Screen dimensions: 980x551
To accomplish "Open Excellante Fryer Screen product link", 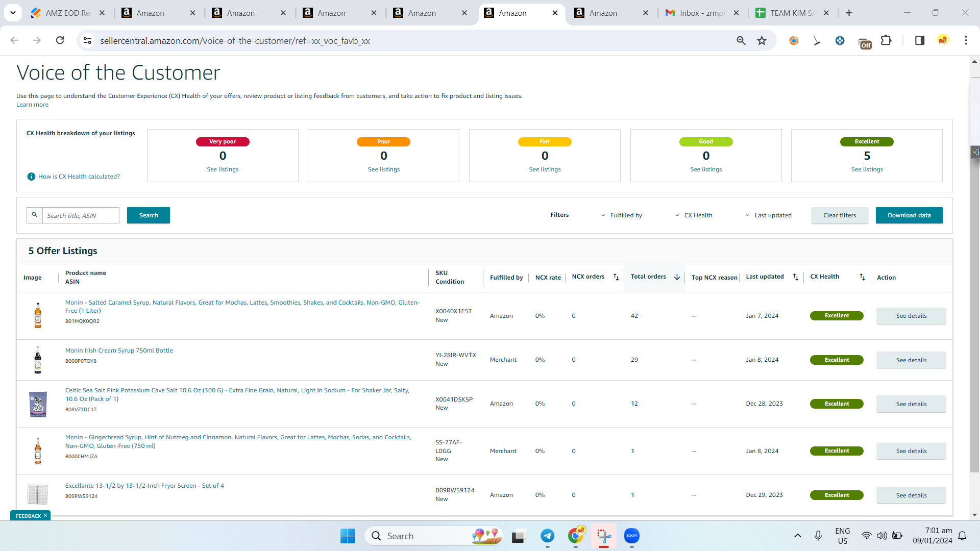I will (144, 486).
